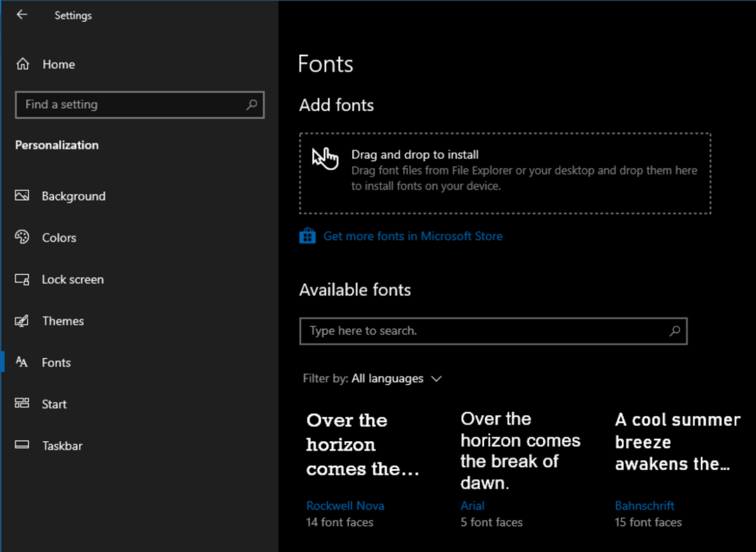Image resolution: width=756 pixels, height=552 pixels.
Task: Click the Arial preview sample text
Action: tap(520, 451)
